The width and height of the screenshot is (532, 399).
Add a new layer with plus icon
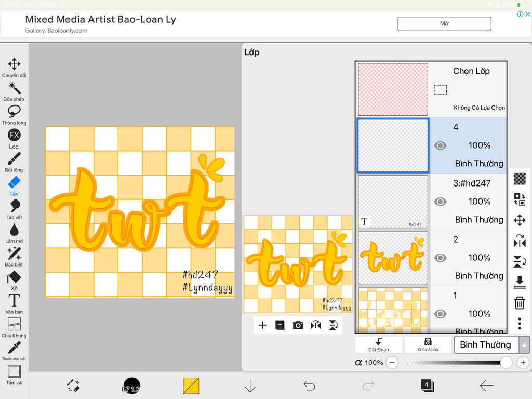click(x=262, y=325)
